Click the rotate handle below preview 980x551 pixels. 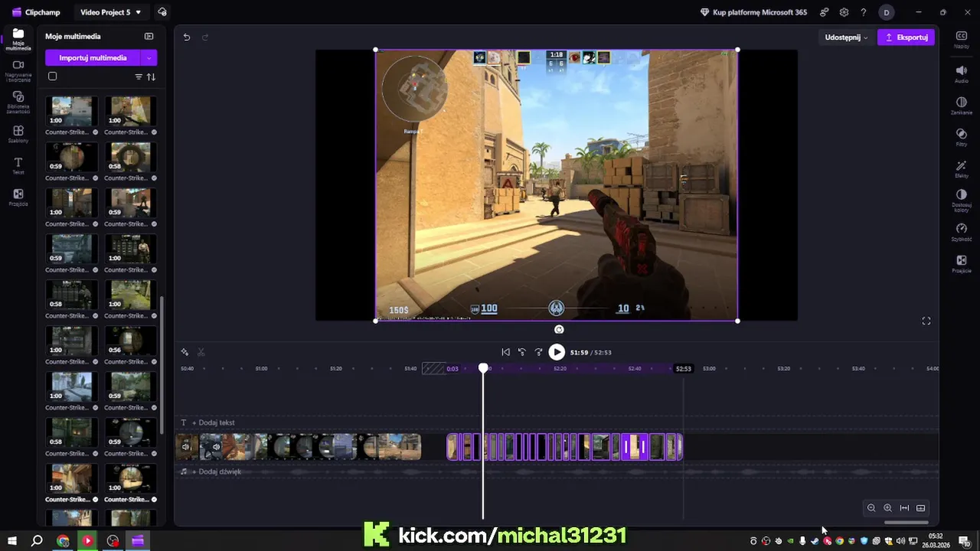(x=559, y=329)
